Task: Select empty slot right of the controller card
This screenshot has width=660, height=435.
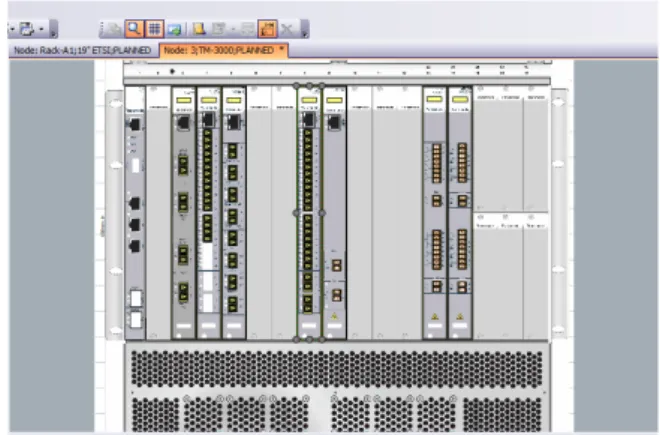Action: click(x=158, y=213)
